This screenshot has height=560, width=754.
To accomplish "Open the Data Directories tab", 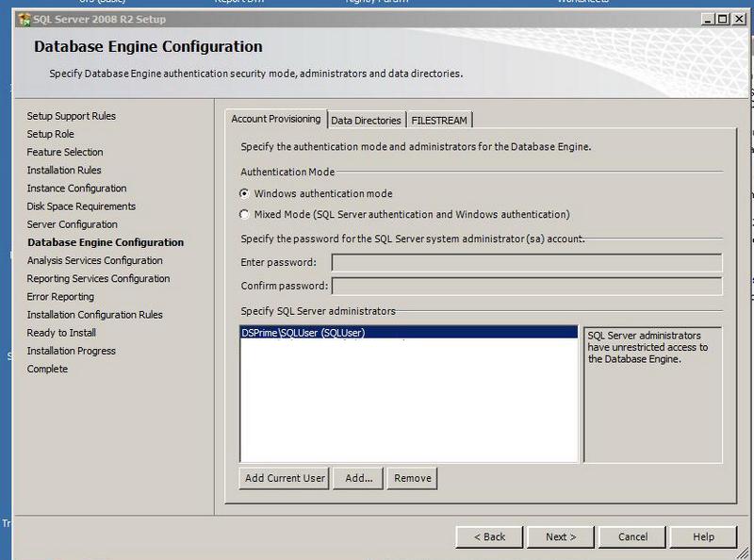I will (x=366, y=121).
